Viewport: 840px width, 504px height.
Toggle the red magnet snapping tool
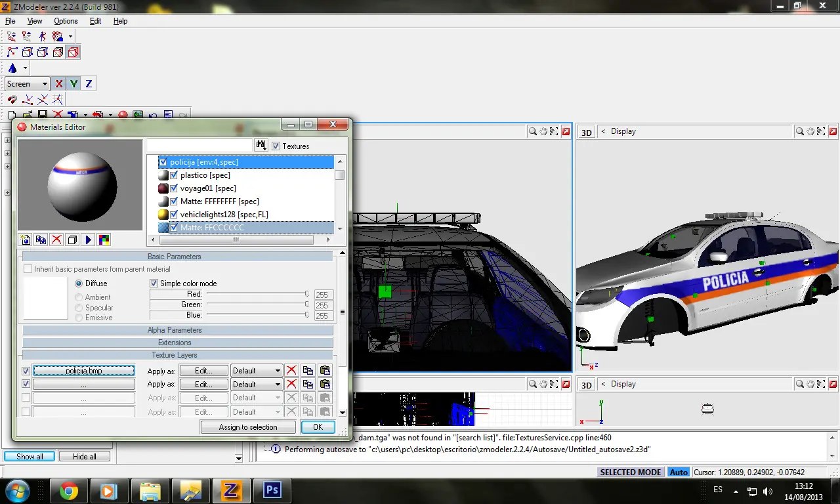click(x=12, y=100)
